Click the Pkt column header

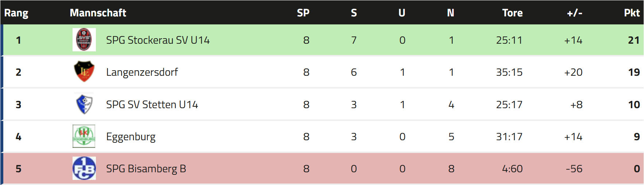[x=632, y=13]
